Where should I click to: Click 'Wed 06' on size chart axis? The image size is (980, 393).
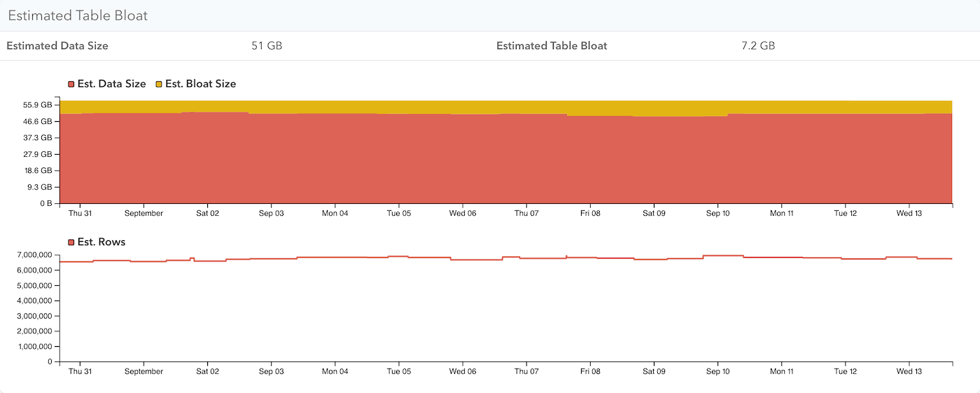463,214
